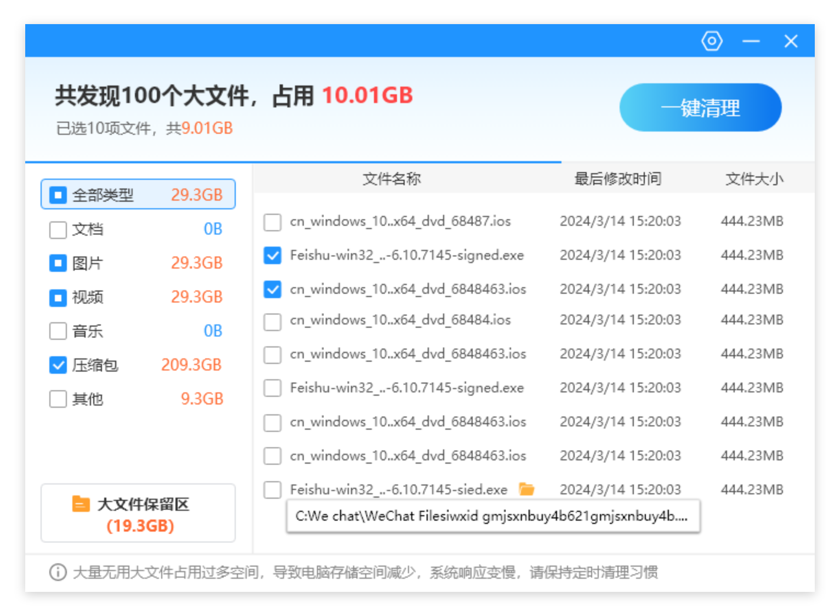Screen dimensions: 840x616
Task: Select checkbox for cn_windows_10..x64_dvd_68487.ios
Action: pyautogui.click(x=273, y=222)
